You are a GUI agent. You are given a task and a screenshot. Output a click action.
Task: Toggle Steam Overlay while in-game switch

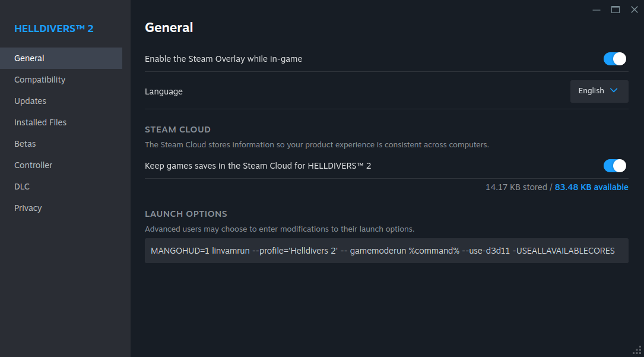614,59
